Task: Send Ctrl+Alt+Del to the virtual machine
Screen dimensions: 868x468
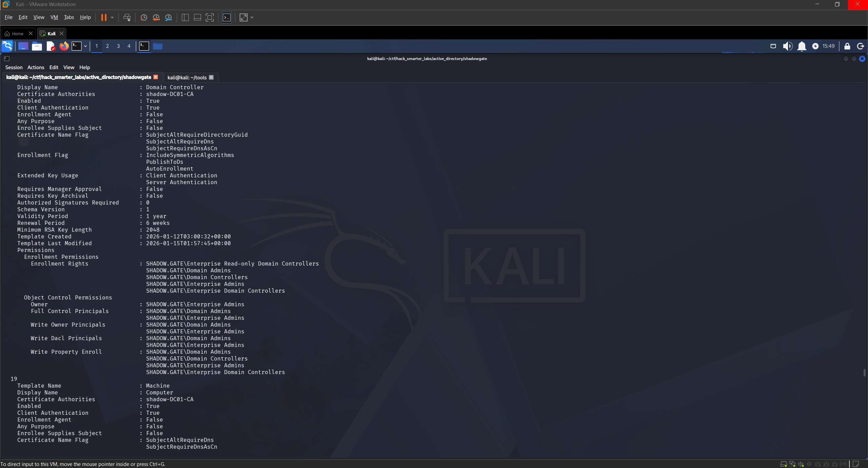Action: [127, 17]
